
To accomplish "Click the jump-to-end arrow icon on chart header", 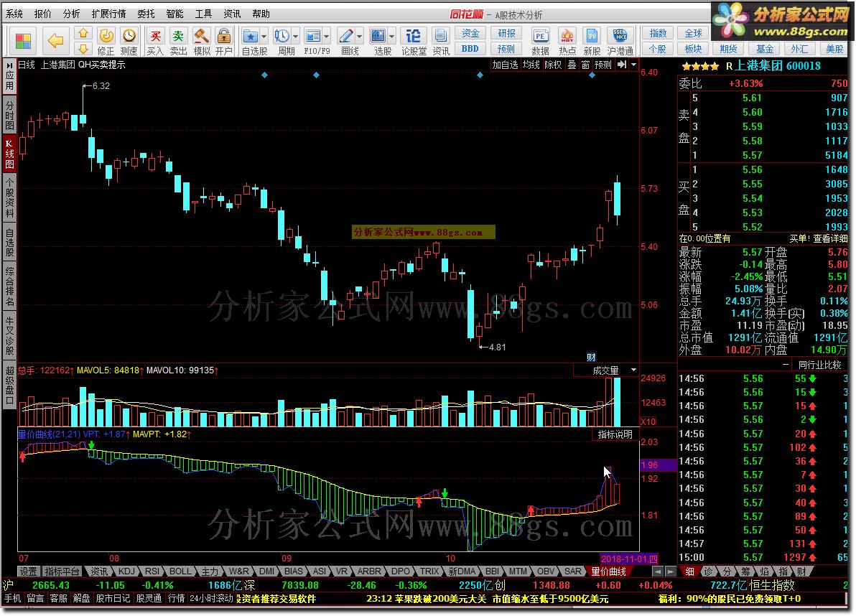I will (622, 65).
